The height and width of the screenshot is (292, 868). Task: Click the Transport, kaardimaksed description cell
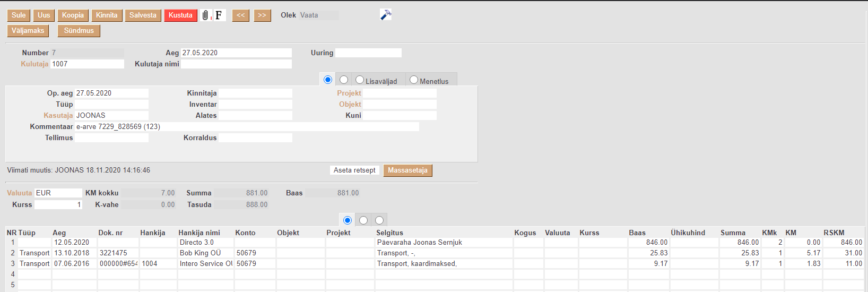point(444,263)
